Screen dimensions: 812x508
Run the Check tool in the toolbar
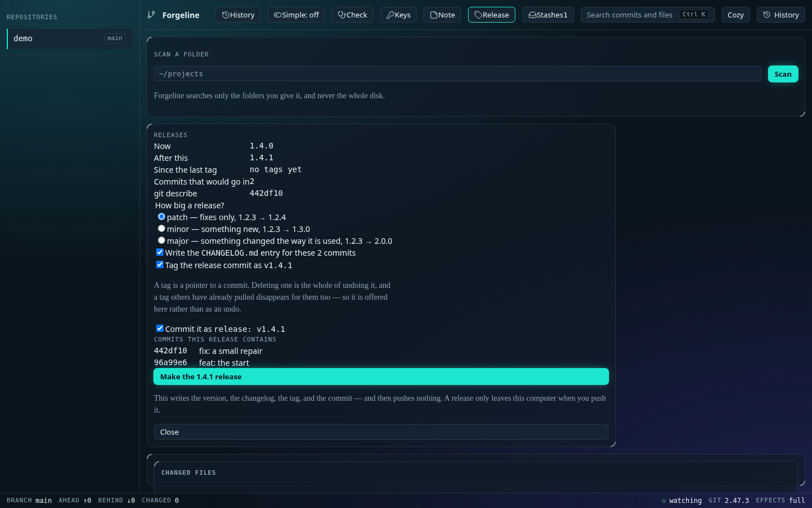tap(352, 15)
